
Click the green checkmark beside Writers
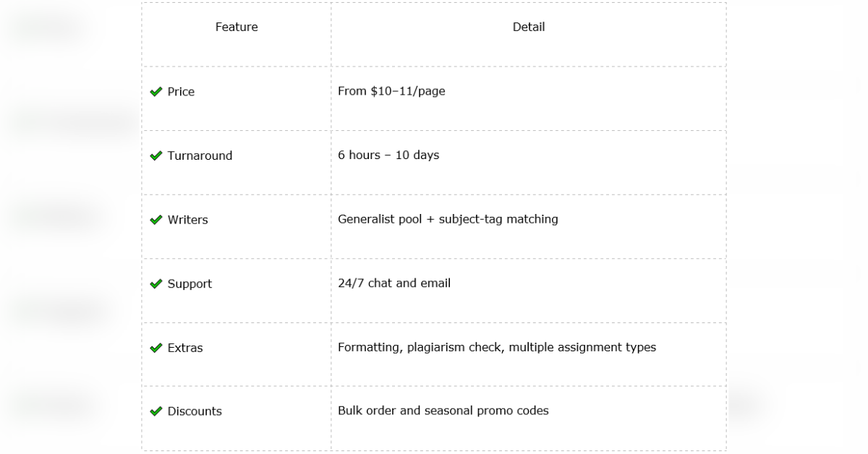[x=156, y=220]
